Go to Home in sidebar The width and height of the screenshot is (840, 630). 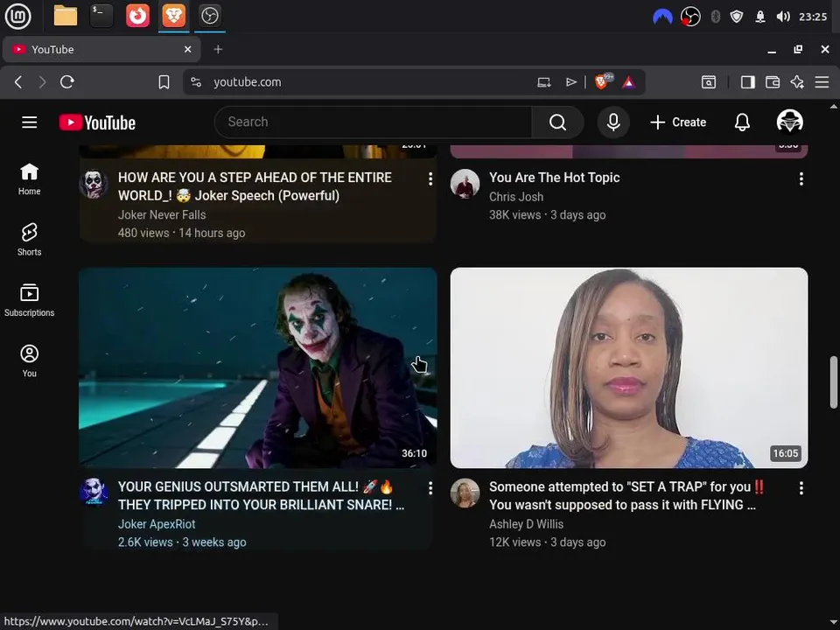[30, 179]
